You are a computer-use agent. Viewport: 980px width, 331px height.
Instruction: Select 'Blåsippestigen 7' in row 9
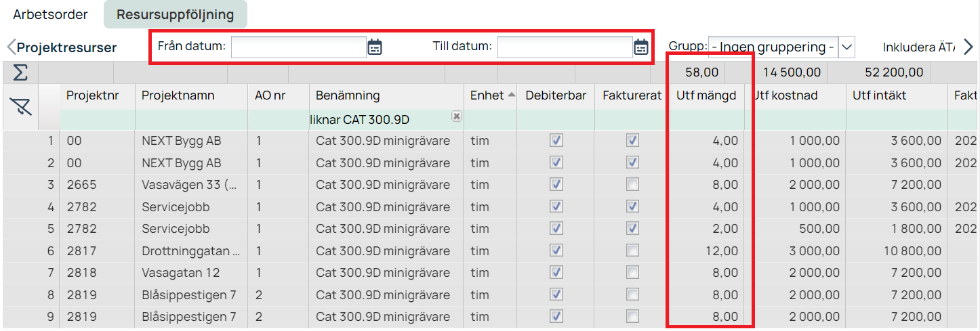pos(189,317)
